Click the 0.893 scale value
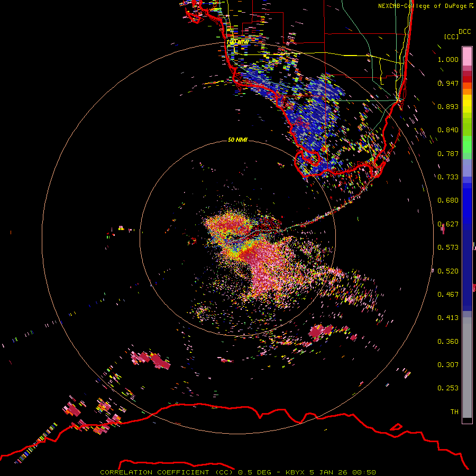Image resolution: width=476 pixels, height=476 pixels. pos(448,106)
